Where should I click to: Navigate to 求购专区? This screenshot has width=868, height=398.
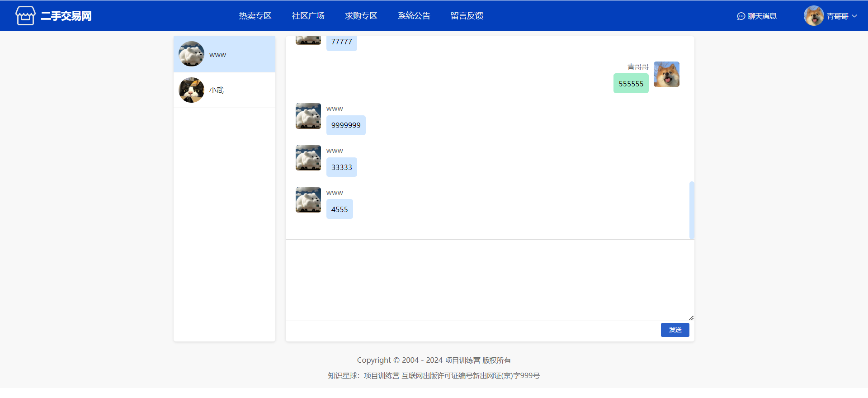pyautogui.click(x=361, y=16)
